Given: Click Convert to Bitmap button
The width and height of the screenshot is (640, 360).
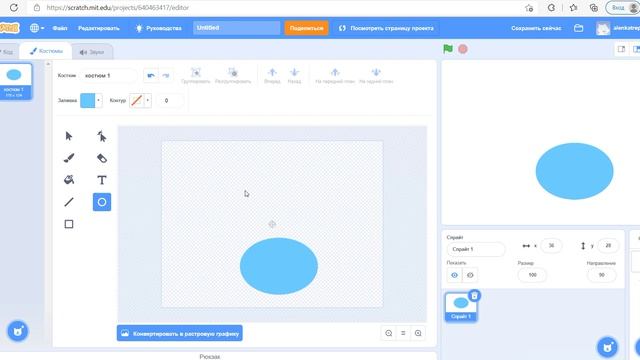Looking at the screenshot, I should [180, 333].
